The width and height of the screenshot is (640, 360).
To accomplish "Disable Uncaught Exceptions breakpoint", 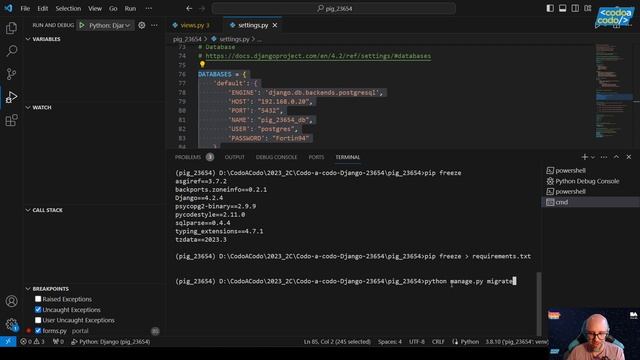I will point(38,310).
